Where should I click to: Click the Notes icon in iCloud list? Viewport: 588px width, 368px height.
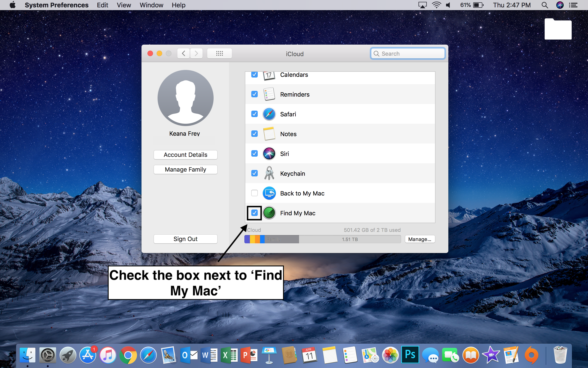[x=269, y=134]
